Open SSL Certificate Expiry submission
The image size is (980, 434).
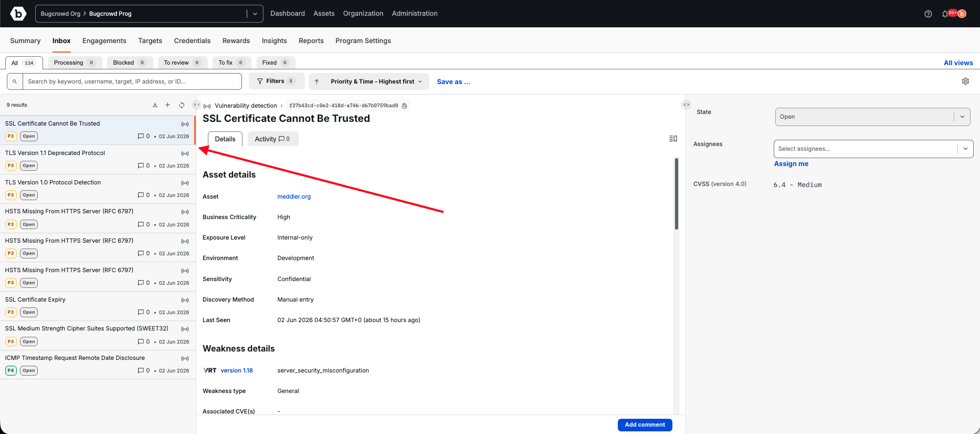98,306
